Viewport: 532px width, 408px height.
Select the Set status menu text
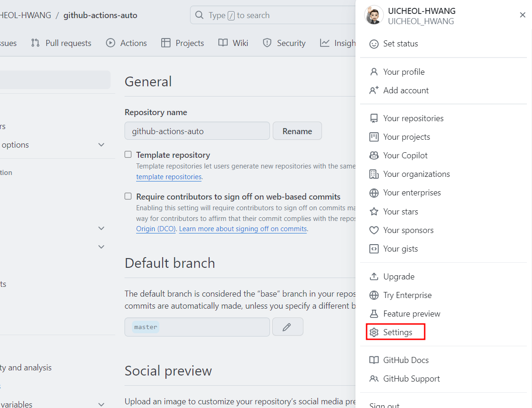pos(401,44)
